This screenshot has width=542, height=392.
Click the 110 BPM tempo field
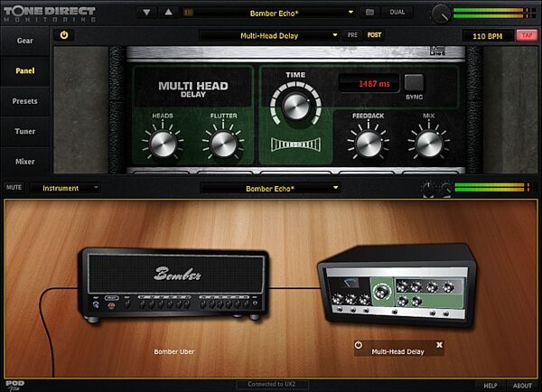pyautogui.click(x=488, y=36)
